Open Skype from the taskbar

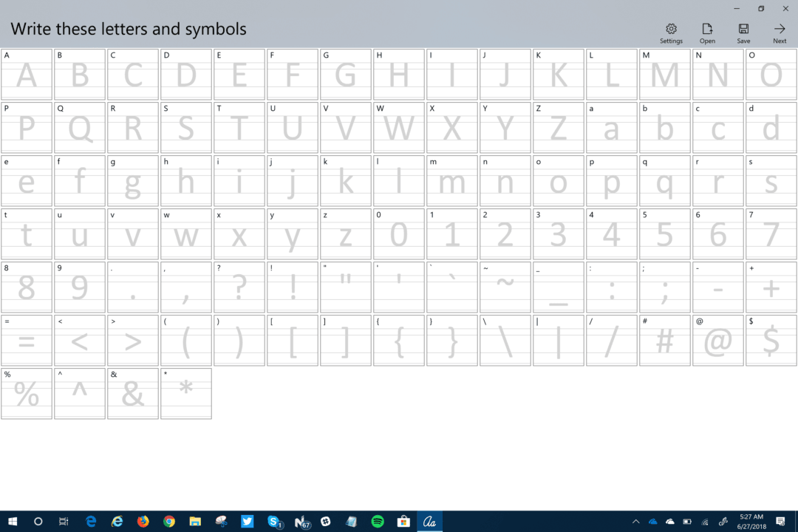pos(274,522)
